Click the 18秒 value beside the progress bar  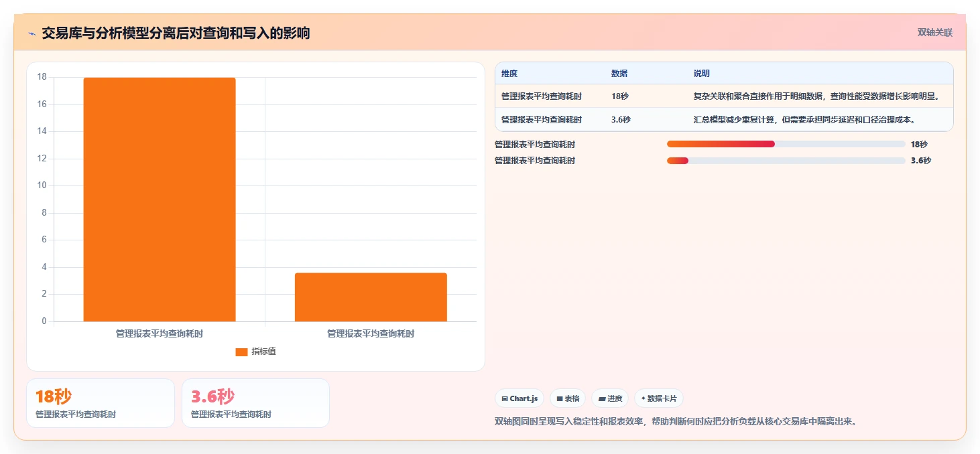(919, 144)
